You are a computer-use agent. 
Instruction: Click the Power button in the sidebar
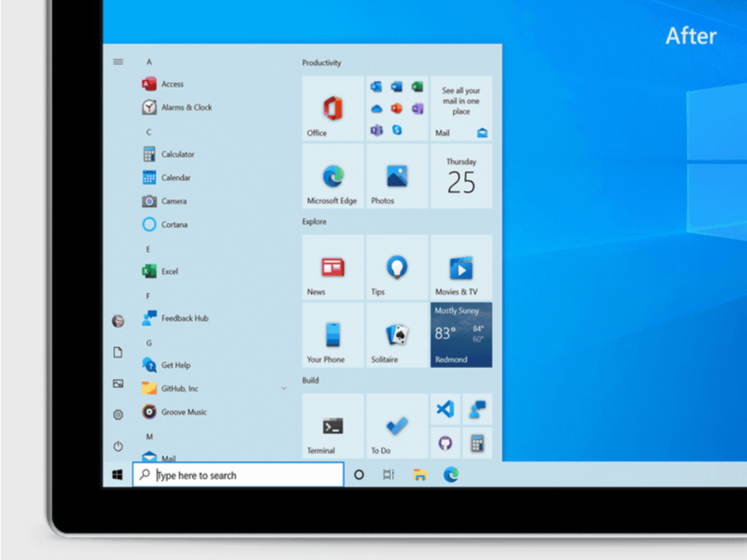118,444
